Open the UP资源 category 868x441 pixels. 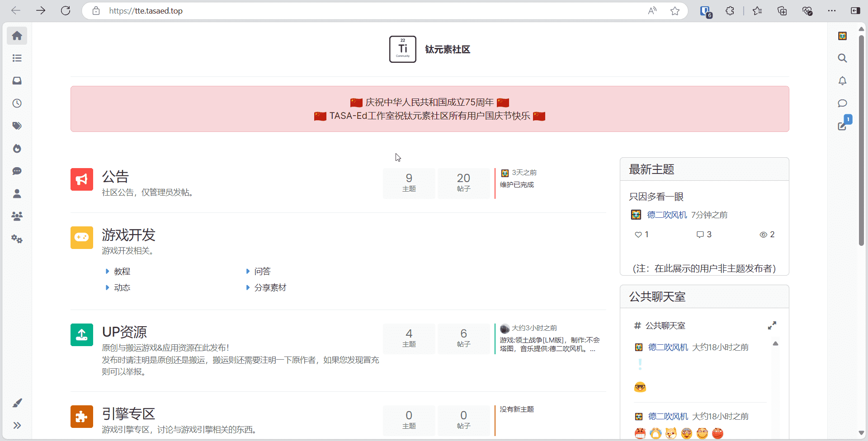(124, 332)
